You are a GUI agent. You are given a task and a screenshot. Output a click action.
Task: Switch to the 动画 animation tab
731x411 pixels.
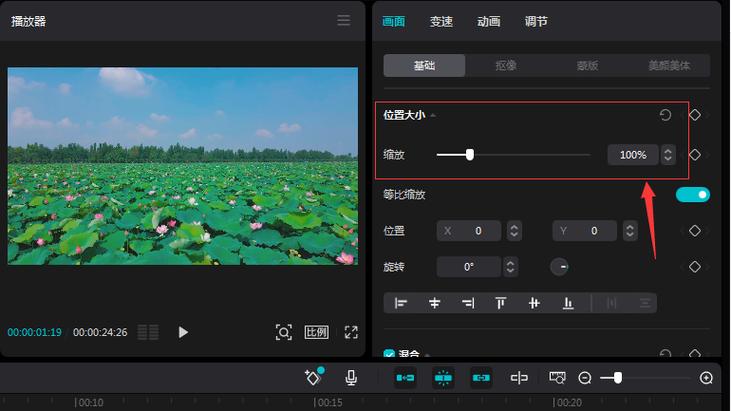click(x=489, y=21)
